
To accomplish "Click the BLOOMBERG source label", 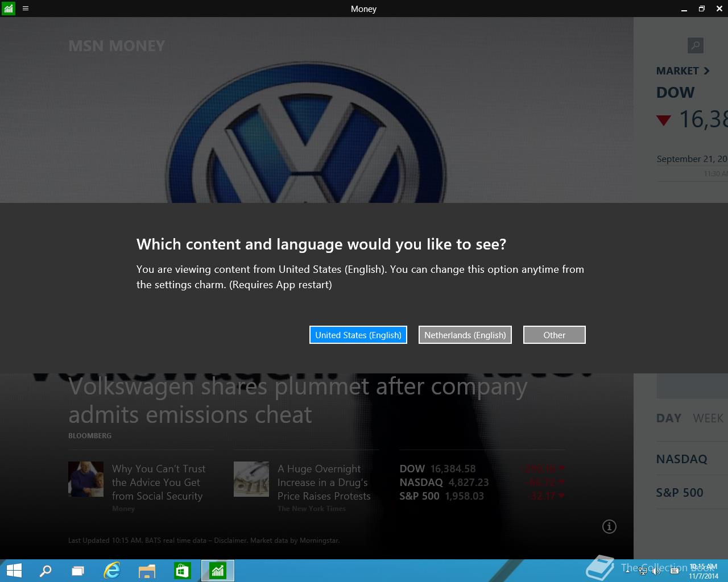I will pyautogui.click(x=90, y=435).
